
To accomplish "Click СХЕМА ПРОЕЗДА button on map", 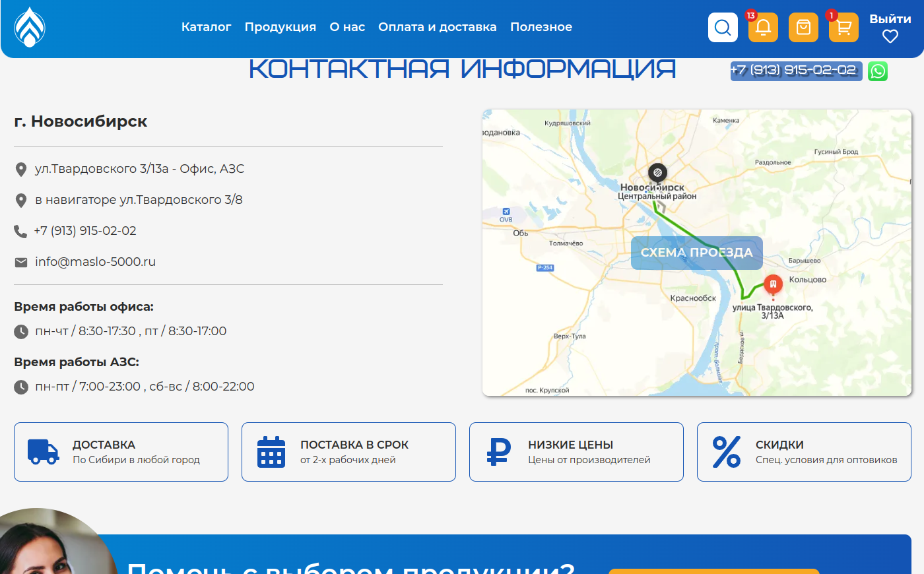I will [x=697, y=253].
